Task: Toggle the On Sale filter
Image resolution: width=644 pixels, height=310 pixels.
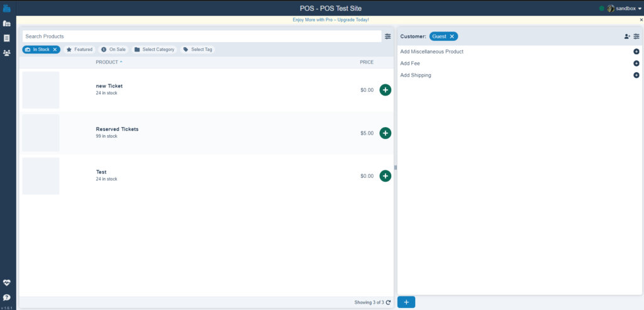Action: (113, 50)
